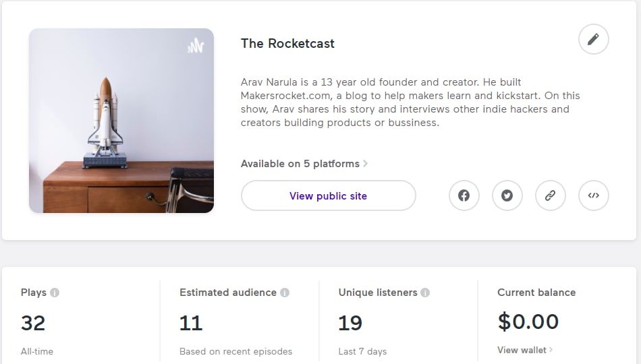Click the Anchor logo on the cover art
641x364 pixels.
point(196,46)
